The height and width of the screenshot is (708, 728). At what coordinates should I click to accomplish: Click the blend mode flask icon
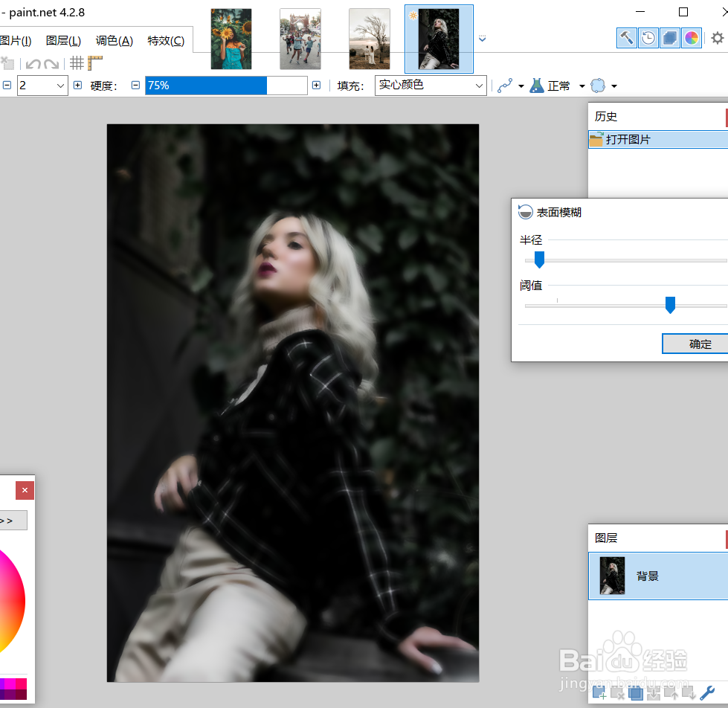537,86
